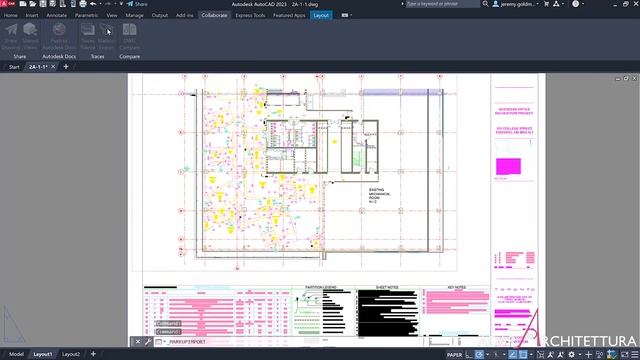Select the Layout contextual ribbon tab
This screenshot has height=360, width=640.
click(x=321, y=15)
